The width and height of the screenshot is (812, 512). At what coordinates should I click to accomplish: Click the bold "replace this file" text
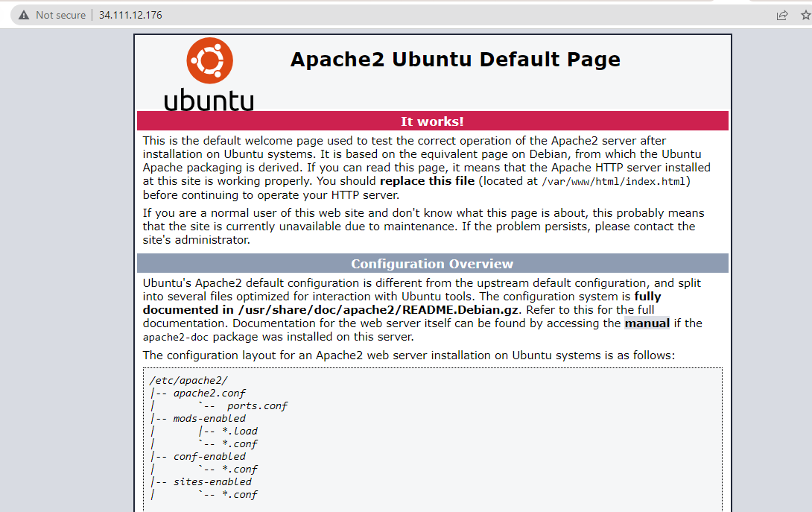pyautogui.click(x=428, y=181)
